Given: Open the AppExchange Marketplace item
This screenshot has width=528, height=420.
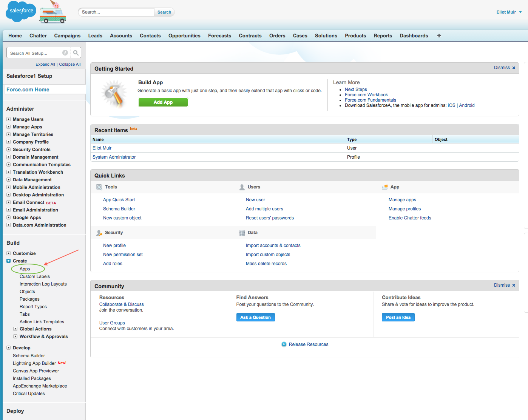Looking at the screenshot, I should click(40, 386).
